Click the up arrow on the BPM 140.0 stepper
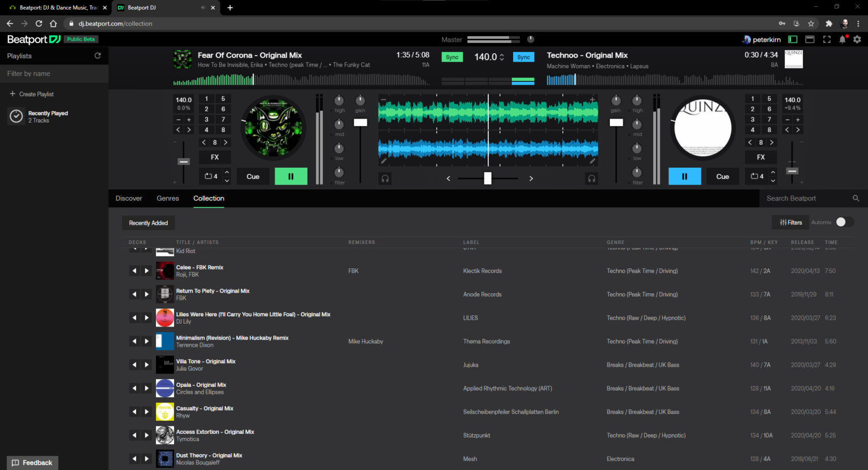Screen dimensions: 868x470 [x=501, y=54]
